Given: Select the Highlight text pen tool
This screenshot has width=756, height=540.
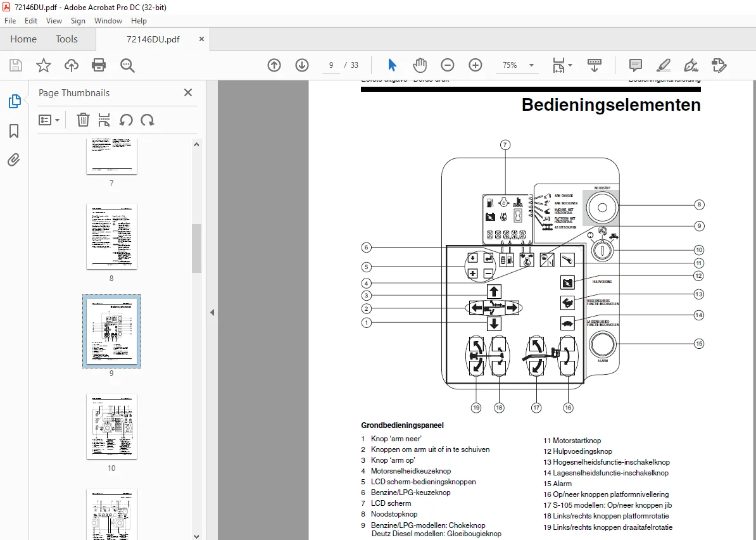Looking at the screenshot, I should (x=664, y=65).
